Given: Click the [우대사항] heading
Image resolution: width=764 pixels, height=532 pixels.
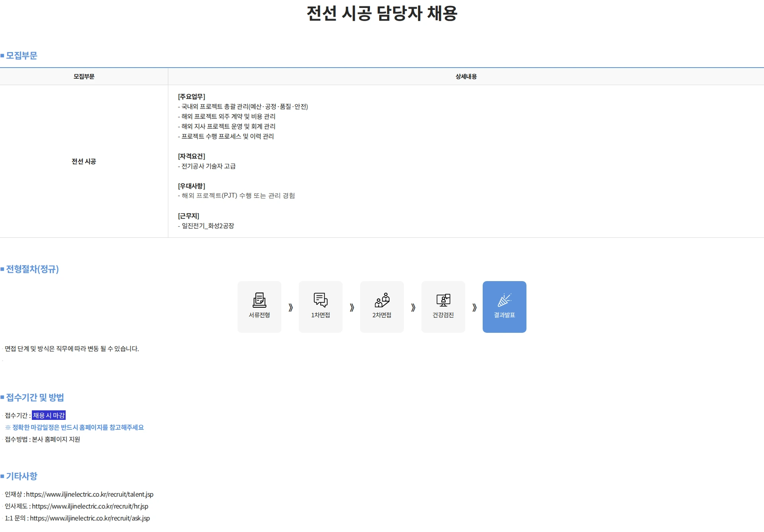Looking at the screenshot, I should click(191, 186).
